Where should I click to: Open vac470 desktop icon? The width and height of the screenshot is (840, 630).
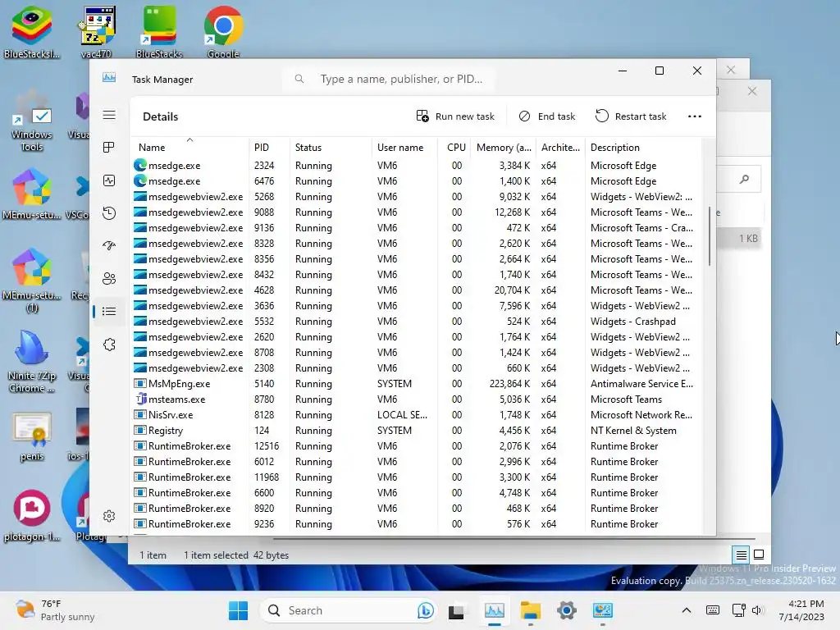97,32
